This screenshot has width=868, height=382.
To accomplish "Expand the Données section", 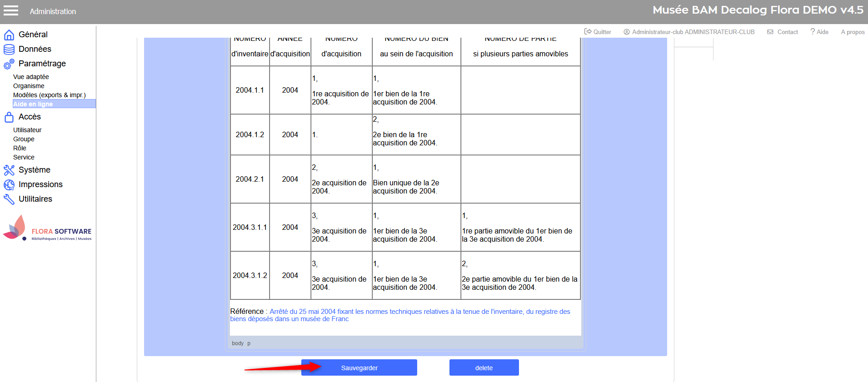I will (x=35, y=49).
